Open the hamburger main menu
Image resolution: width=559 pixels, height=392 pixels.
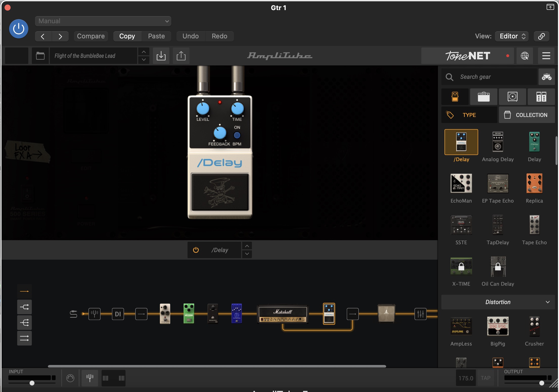[x=546, y=56]
